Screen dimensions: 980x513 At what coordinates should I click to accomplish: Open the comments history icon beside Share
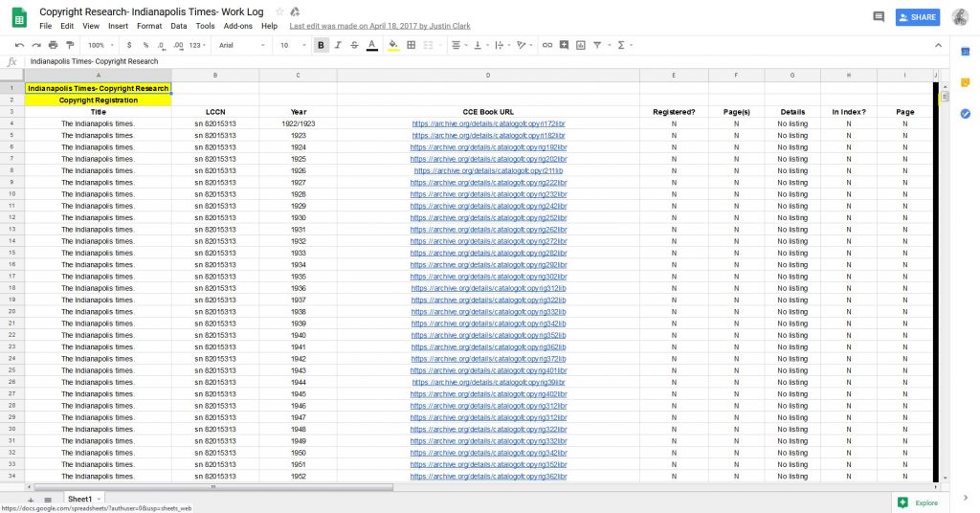point(879,17)
